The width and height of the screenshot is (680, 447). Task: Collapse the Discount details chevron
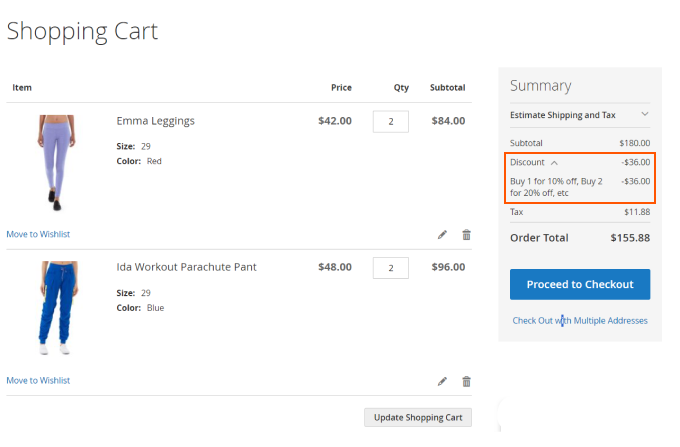pyautogui.click(x=554, y=162)
